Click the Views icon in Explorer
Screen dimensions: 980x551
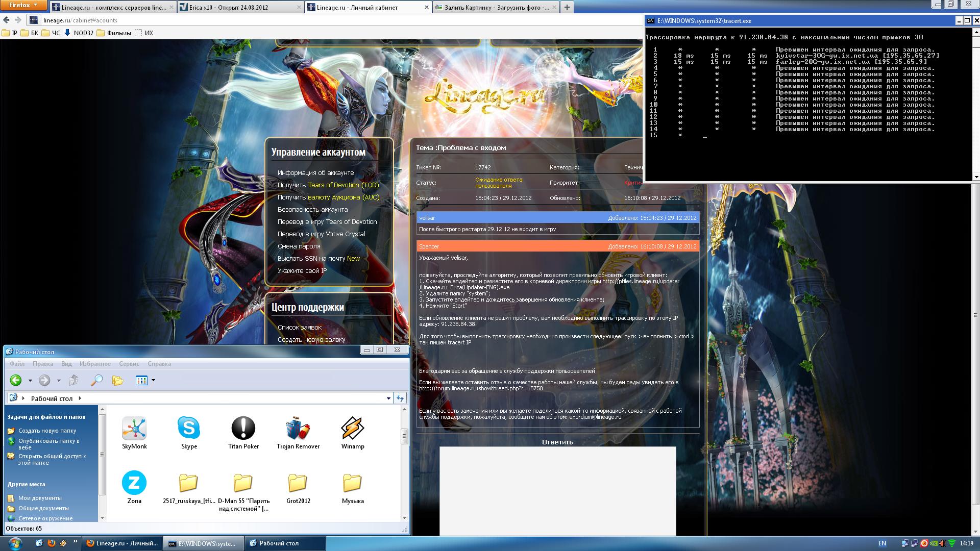click(141, 380)
